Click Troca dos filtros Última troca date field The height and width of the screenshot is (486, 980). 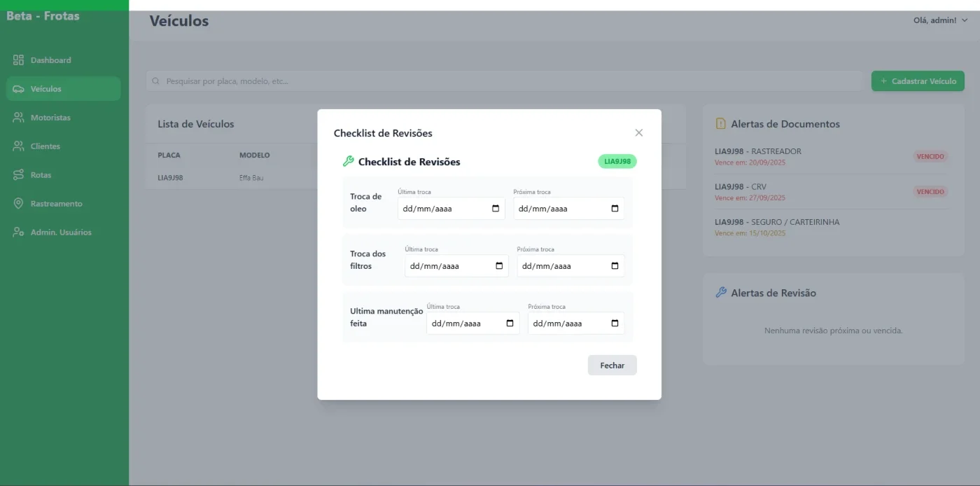pos(456,266)
